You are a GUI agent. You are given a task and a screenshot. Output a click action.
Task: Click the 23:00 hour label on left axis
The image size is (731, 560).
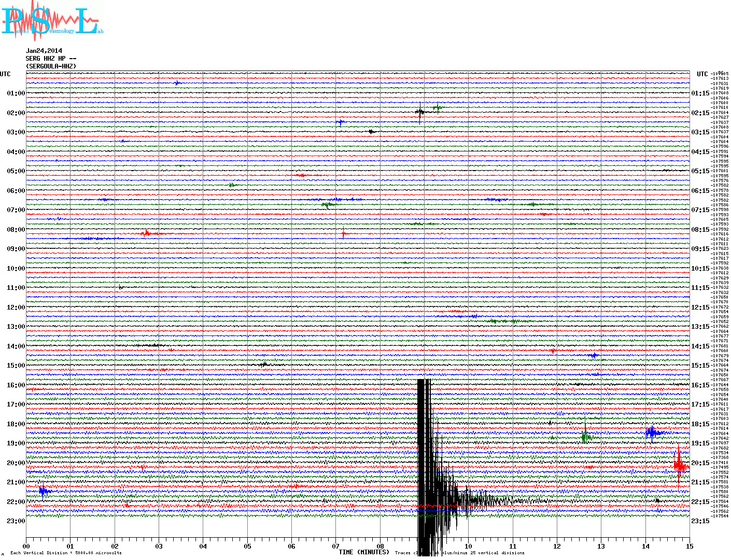click(x=16, y=521)
